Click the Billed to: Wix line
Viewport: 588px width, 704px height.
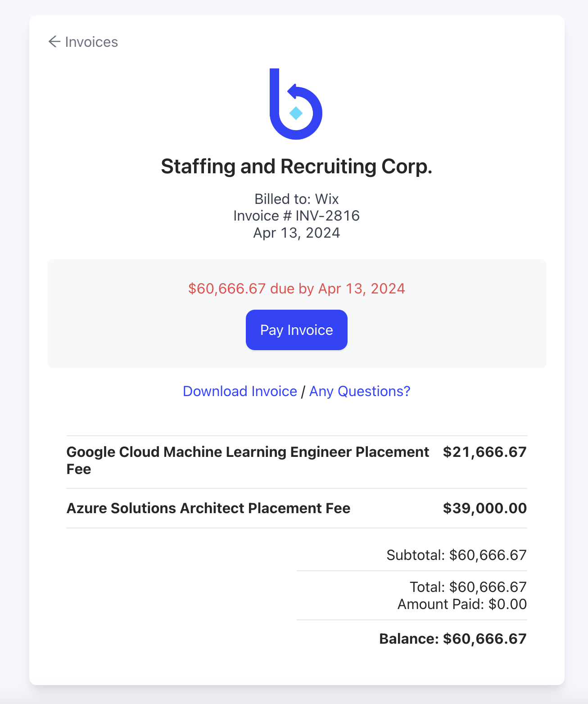click(296, 199)
